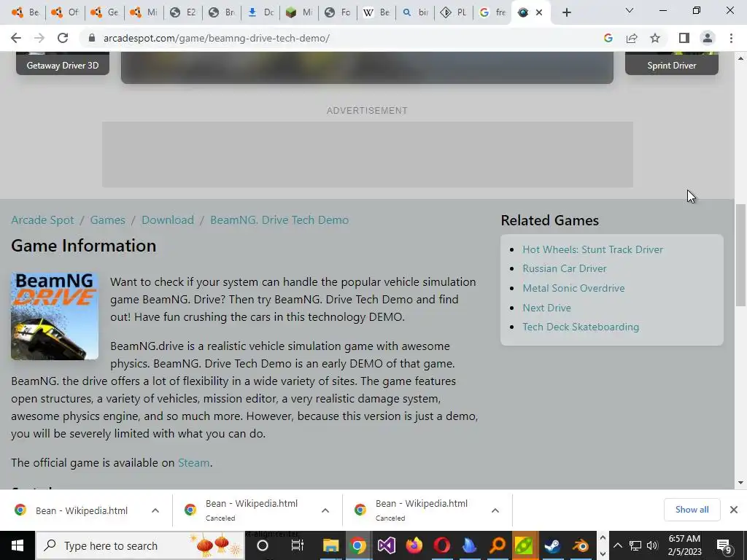Click the Chrome taskbar icon

click(x=358, y=545)
